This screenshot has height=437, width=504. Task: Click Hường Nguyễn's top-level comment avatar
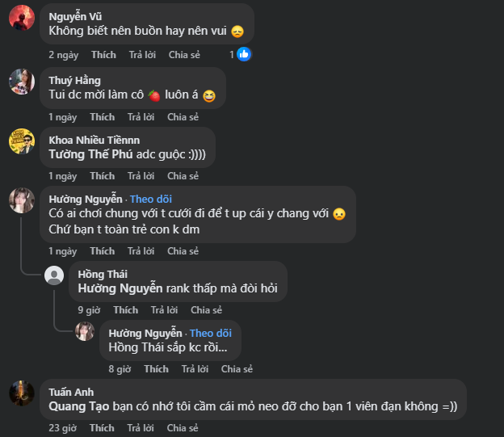tap(21, 200)
